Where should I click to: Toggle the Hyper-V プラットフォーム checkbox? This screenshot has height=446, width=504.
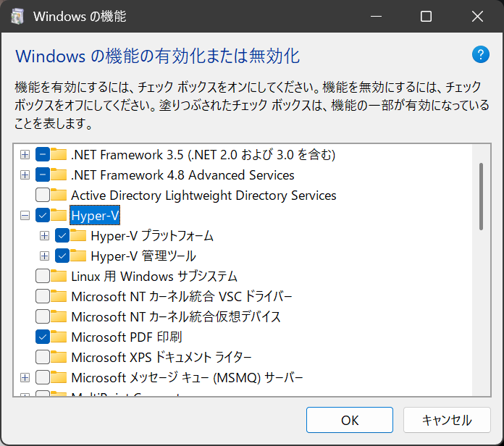(62, 235)
